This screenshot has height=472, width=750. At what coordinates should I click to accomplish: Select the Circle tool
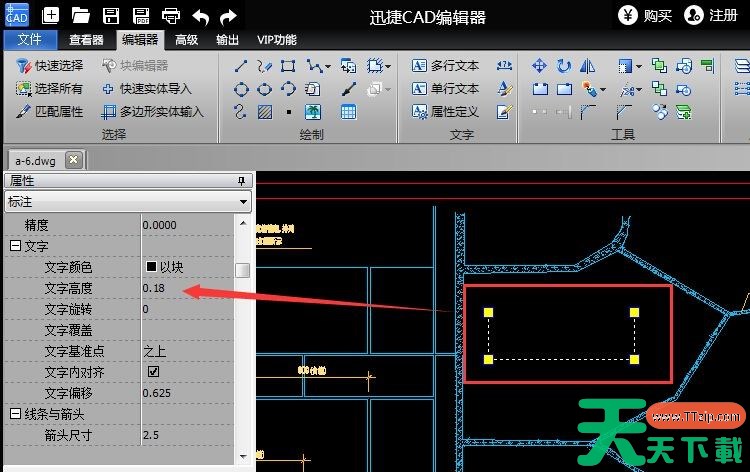241,89
